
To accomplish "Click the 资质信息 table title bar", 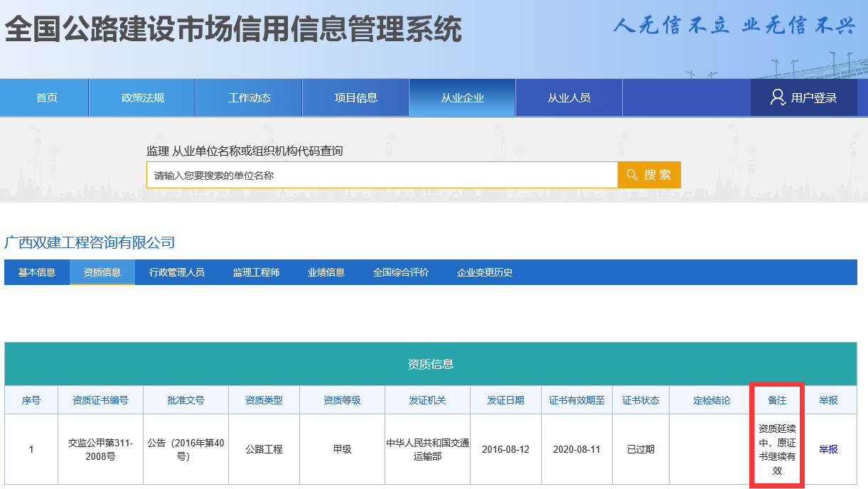I will pos(431,364).
